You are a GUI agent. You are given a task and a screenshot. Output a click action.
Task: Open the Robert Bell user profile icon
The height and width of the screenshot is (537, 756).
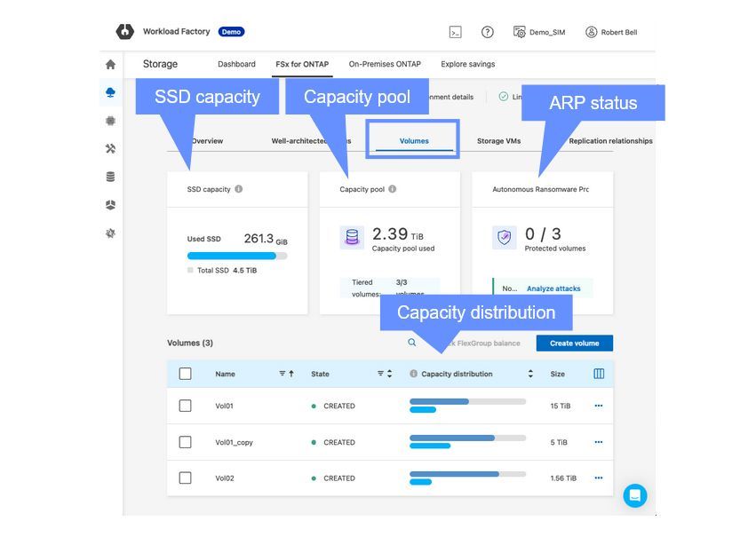(591, 32)
